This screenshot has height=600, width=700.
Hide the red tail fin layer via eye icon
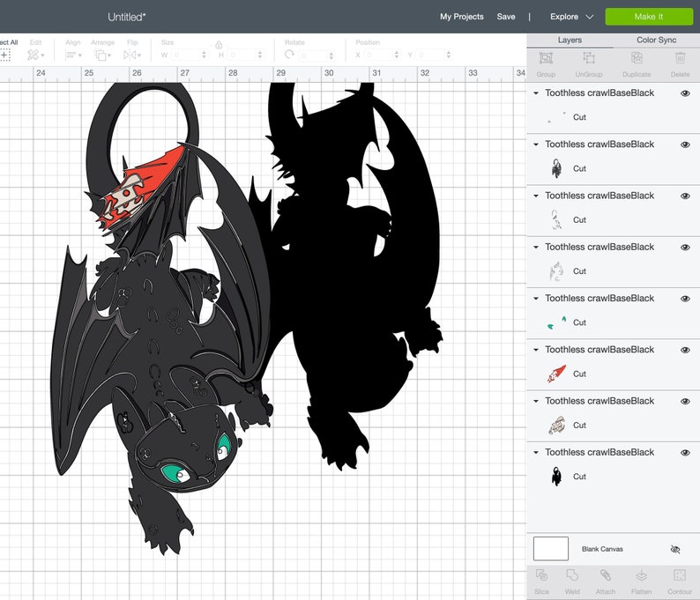[685, 350]
